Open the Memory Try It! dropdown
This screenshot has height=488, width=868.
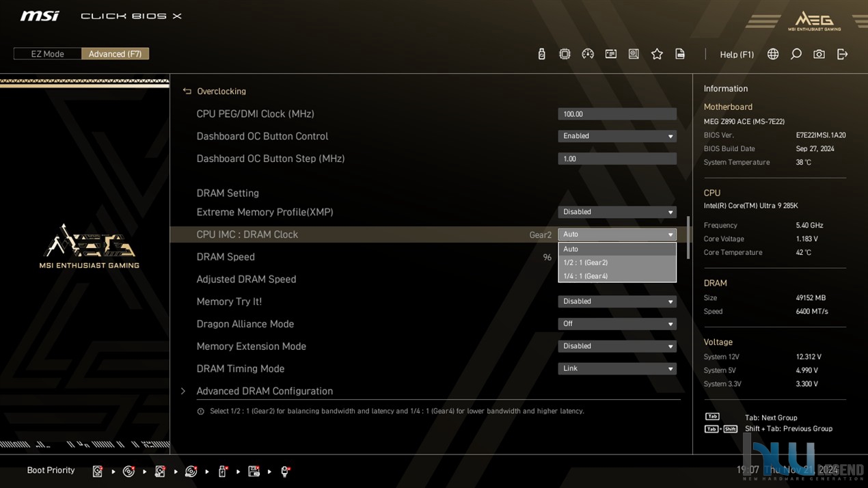617,301
